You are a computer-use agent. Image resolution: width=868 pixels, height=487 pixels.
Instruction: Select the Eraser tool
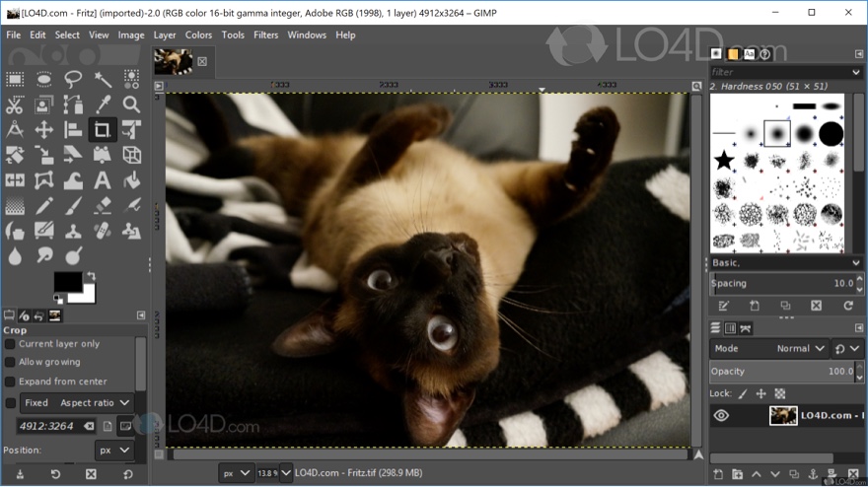coord(103,207)
